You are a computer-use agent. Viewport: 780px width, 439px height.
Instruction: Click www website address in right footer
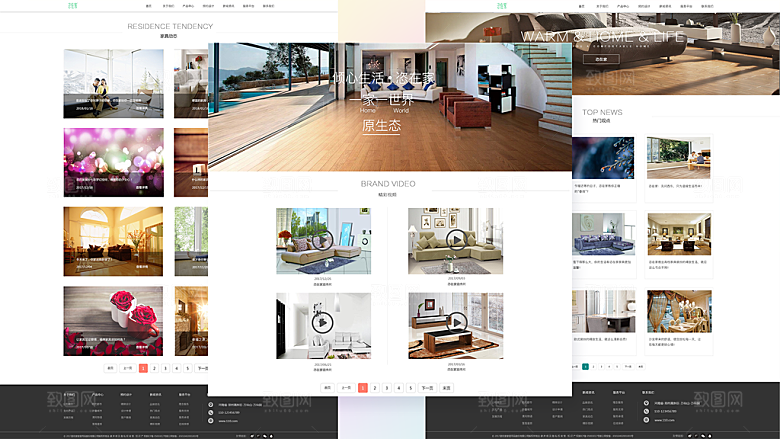coord(664,420)
